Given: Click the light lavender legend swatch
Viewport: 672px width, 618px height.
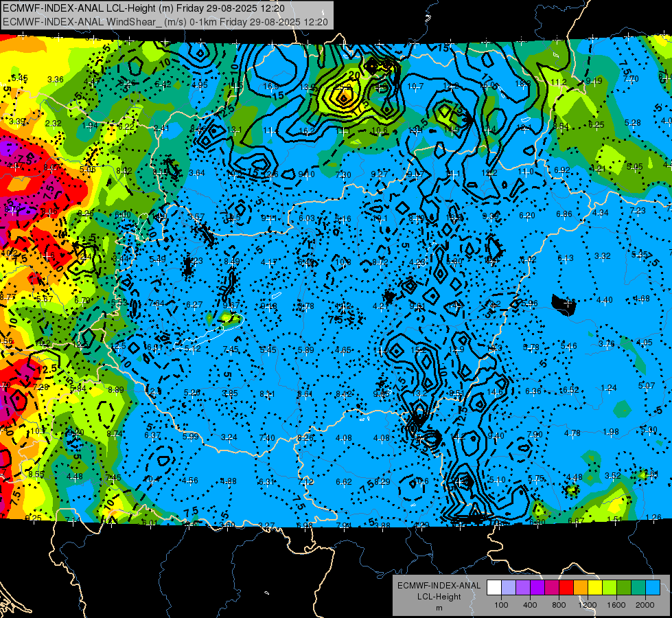Looking at the screenshot, I should [509, 588].
